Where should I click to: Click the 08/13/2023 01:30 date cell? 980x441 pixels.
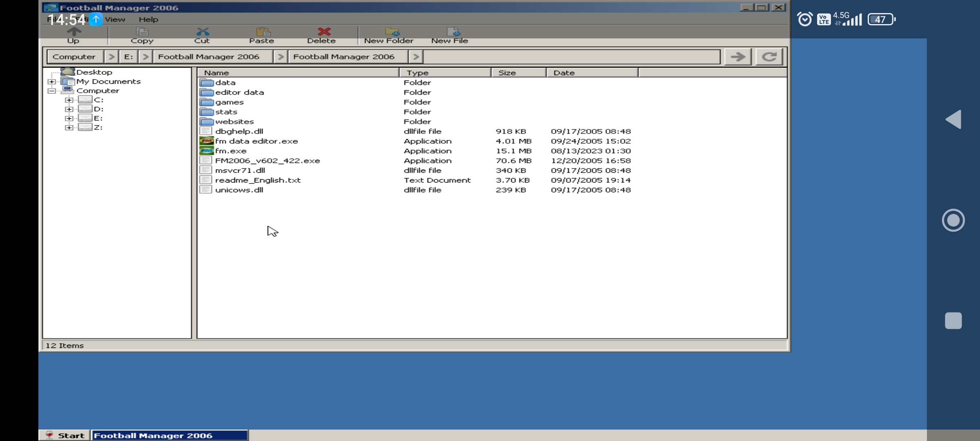[x=591, y=151]
